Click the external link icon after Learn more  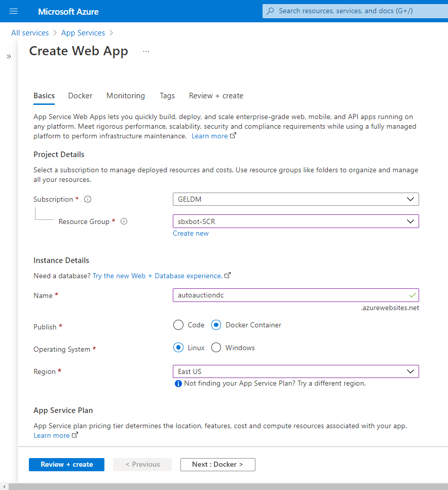(x=233, y=136)
